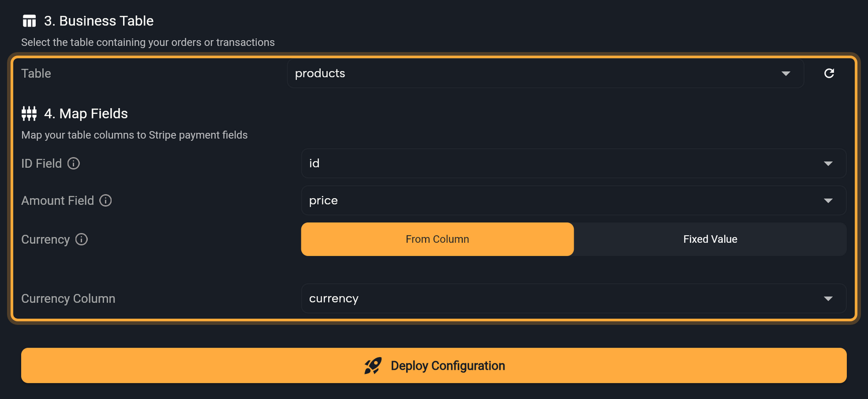This screenshot has width=868, height=399.
Task: Refresh the table list
Action: point(829,73)
